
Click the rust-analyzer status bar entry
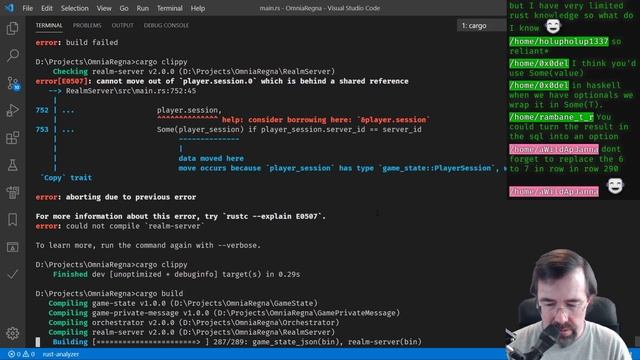61,354
